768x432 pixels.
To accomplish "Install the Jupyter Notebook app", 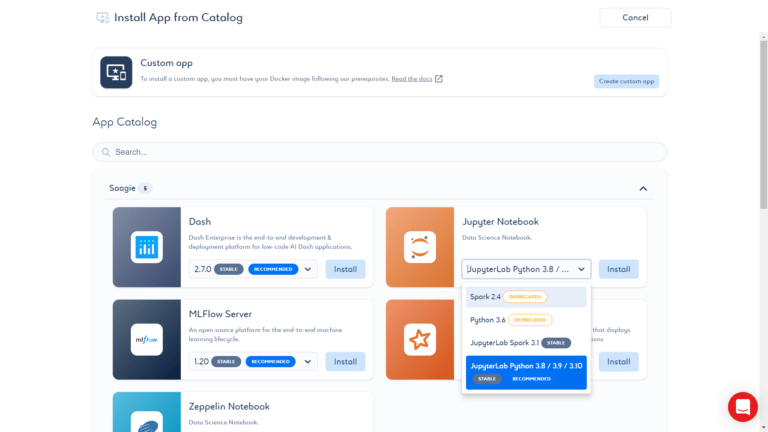I will 619,269.
